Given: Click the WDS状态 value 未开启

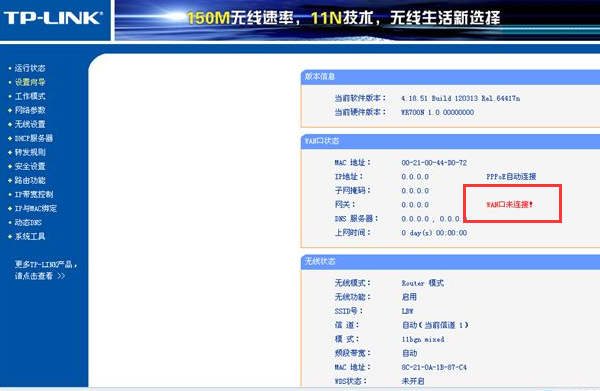Looking at the screenshot, I should 412,381.
